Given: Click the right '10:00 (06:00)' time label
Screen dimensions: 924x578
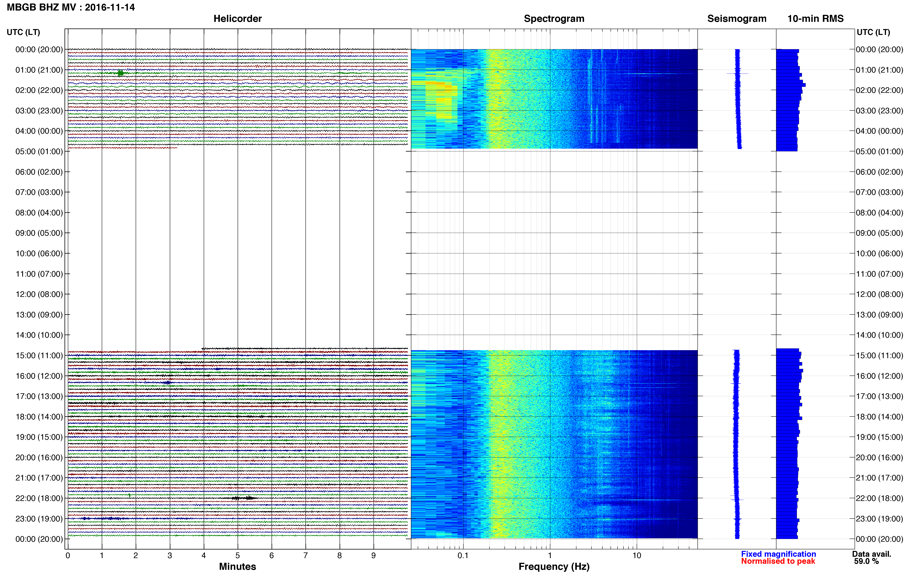Looking at the screenshot, I should (879, 253).
